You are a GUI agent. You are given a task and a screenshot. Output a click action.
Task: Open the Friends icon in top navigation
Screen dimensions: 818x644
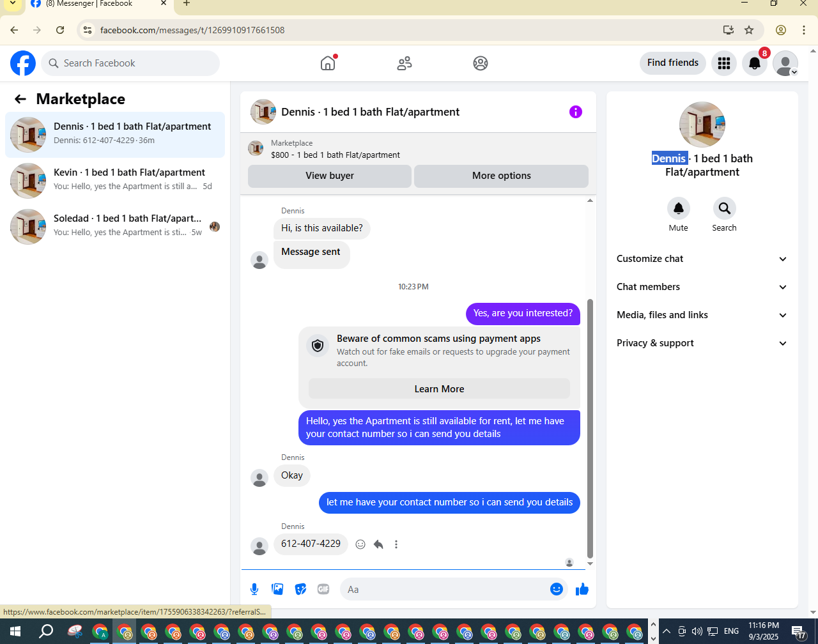pyautogui.click(x=405, y=63)
